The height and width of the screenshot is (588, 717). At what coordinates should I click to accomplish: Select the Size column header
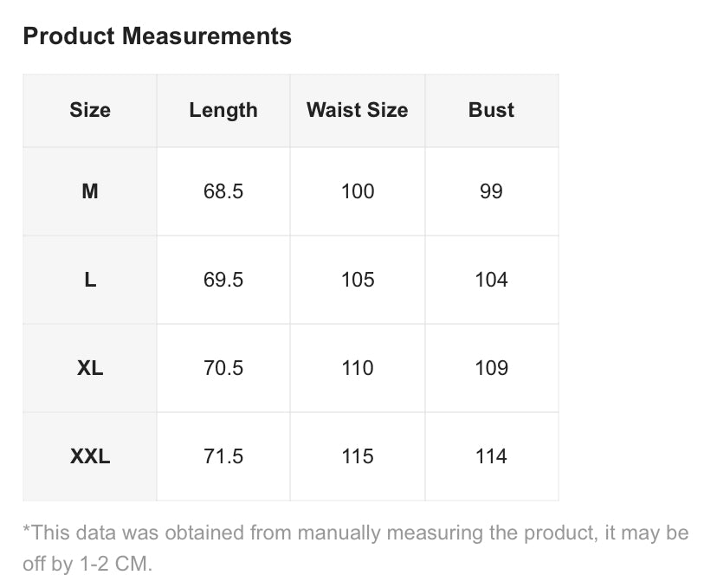pyautogui.click(x=90, y=110)
